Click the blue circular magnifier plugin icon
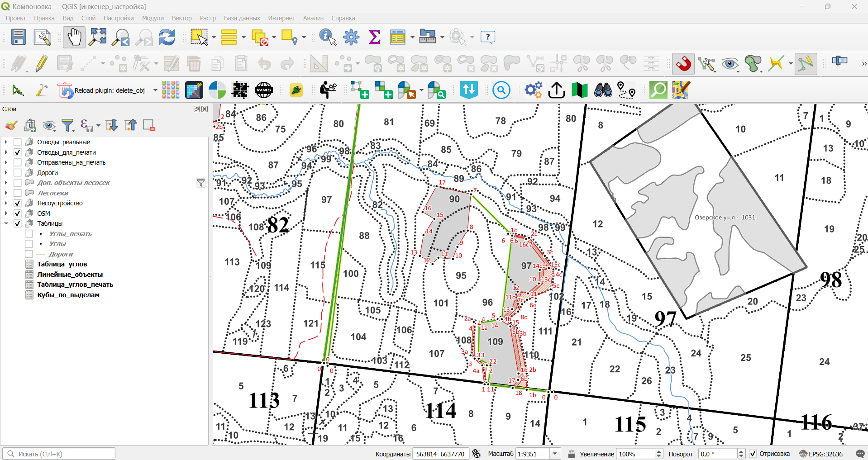 point(501,90)
